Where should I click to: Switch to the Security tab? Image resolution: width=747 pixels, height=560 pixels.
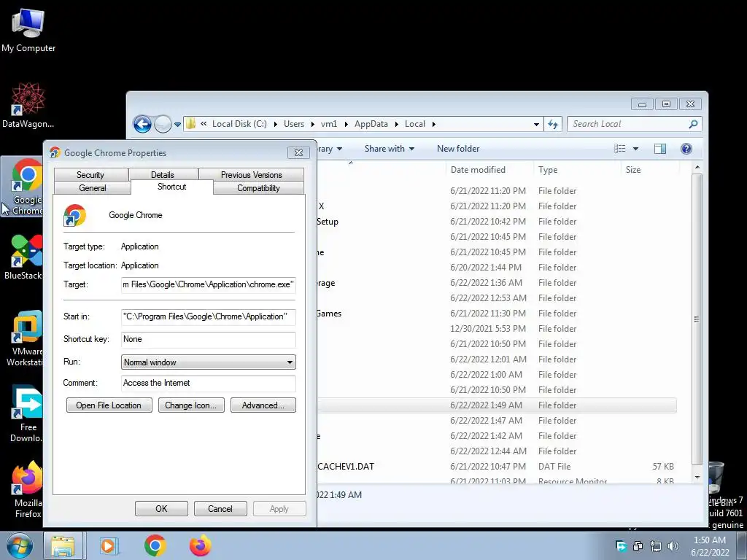click(x=90, y=175)
